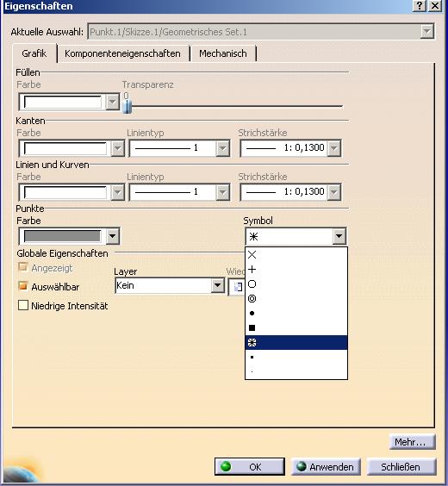Select the large filled square symbol

pos(296,327)
